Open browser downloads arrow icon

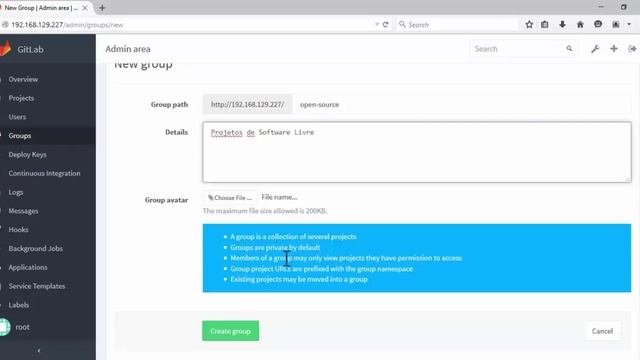coord(562,24)
